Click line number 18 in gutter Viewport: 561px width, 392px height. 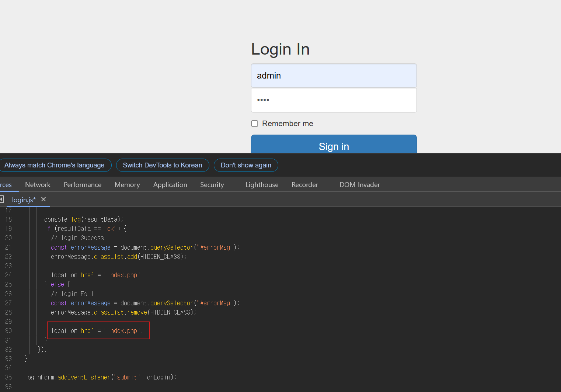coord(8,219)
